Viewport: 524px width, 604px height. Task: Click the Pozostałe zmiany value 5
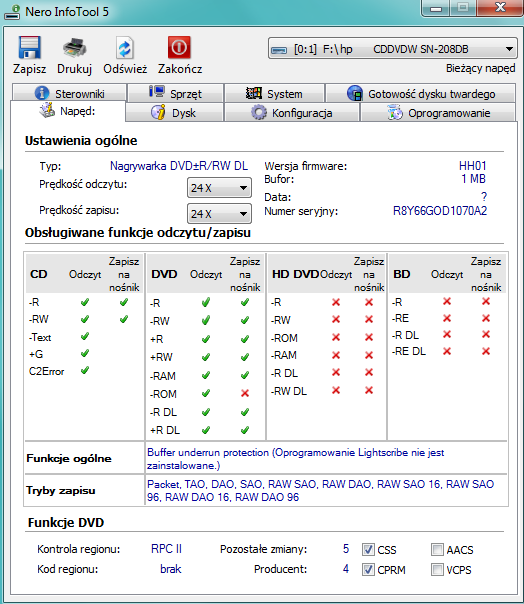[346, 549]
